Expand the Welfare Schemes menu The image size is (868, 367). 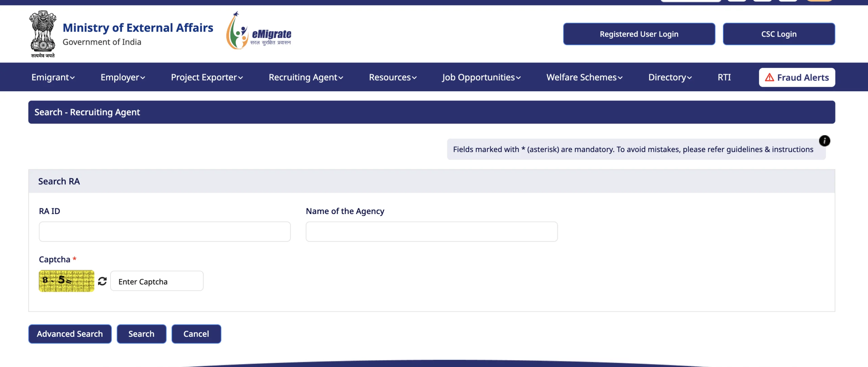585,77
